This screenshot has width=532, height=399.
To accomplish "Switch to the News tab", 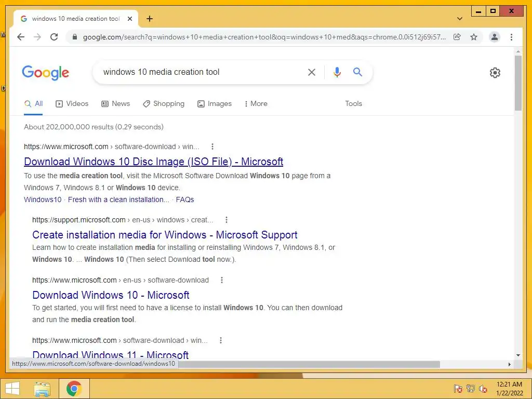I will pyautogui.click(x=116, y=103).
